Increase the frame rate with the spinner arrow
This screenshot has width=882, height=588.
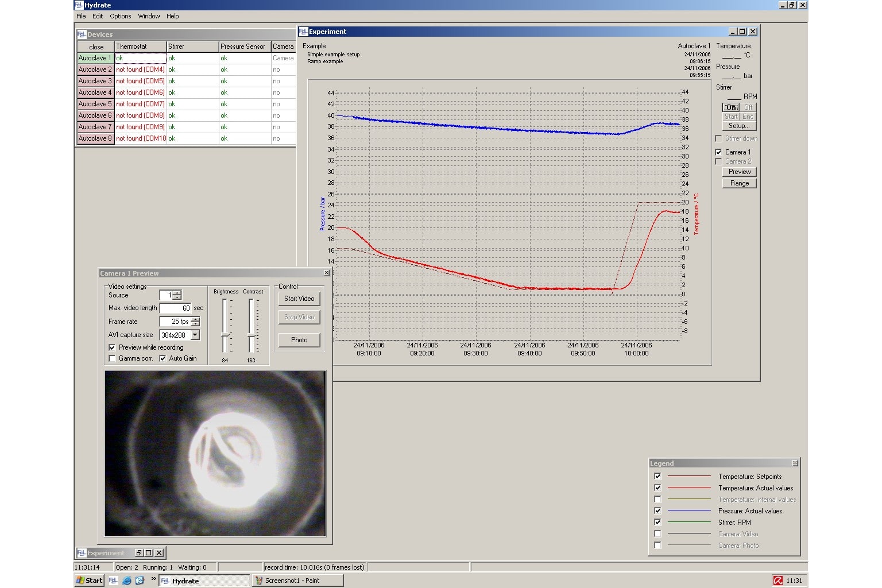pos(196,319)
